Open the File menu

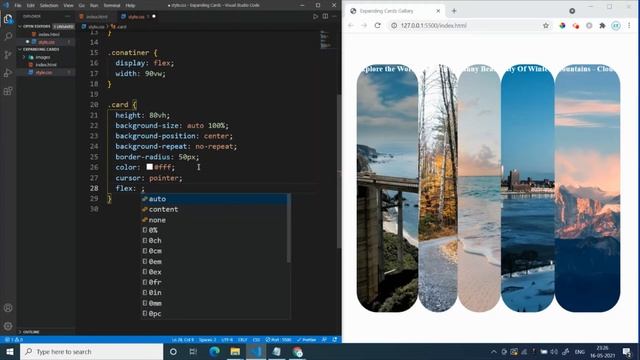pos(18,5)
